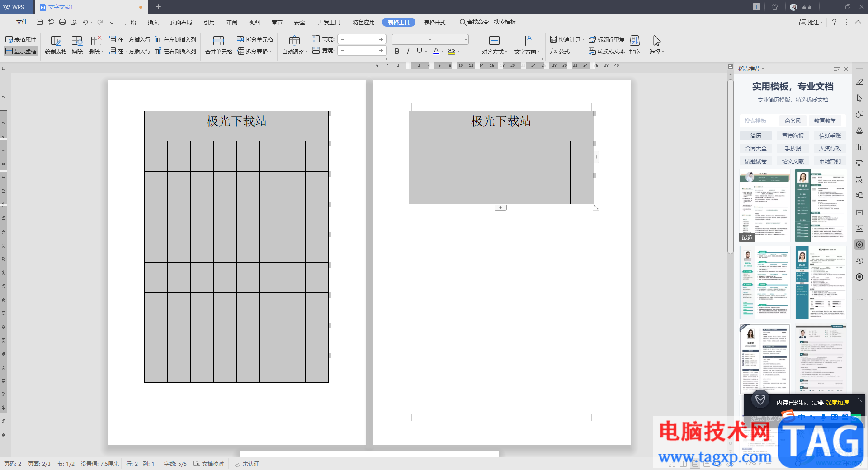The image size is (868, 470).
Task: Open the font color dropdown arrow
Action: click(x=443, y=51)
